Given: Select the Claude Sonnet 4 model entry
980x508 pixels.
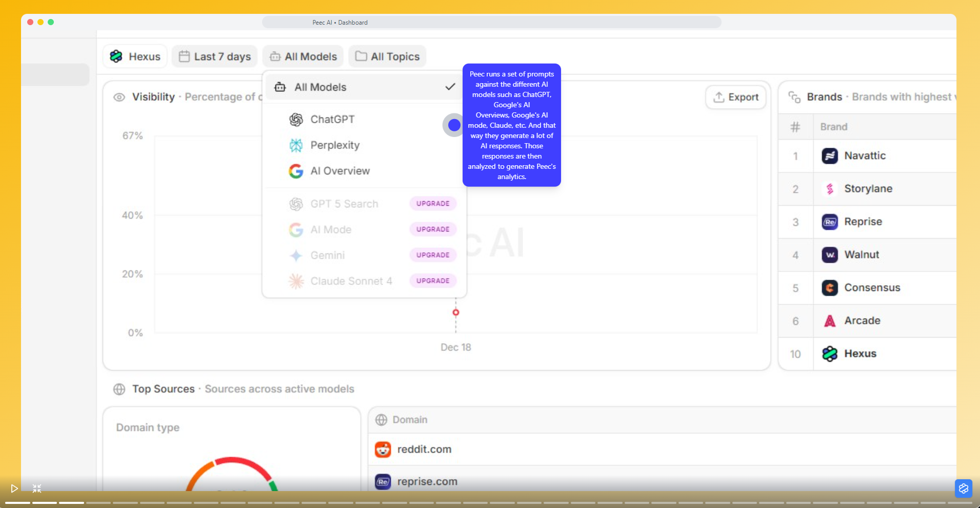Looking at the screenshot, I should click(351, 281).
